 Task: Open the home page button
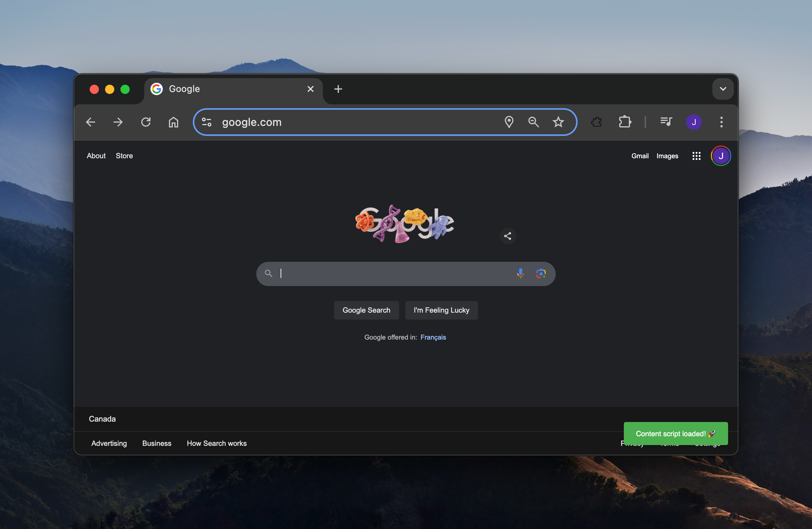pyautogui.click(x=174, y=122)
